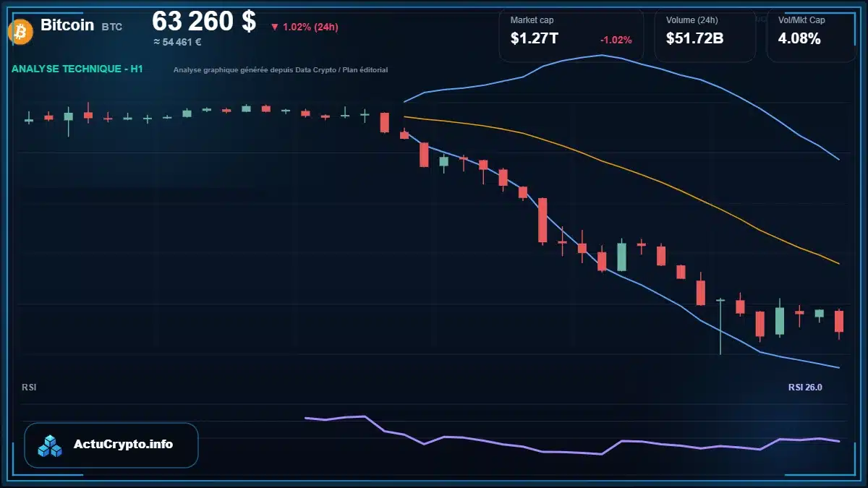Click the ActuCrypto.info brand badge text
This screenshot has width=868, height=488.
(123, 445)
